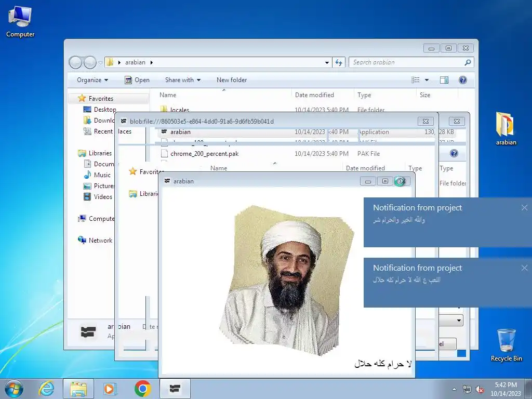Viewport: 532px width, 399px height.
Task: Show hidden tray icons arrow
Action: [x=454, y=389]
